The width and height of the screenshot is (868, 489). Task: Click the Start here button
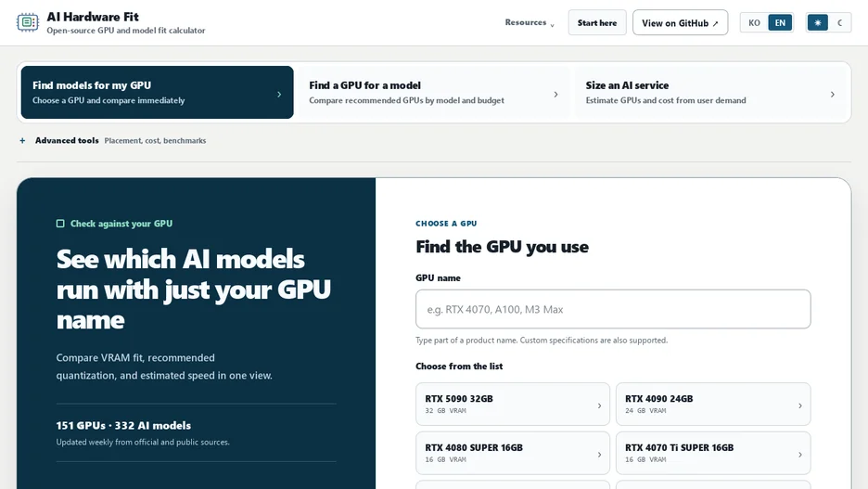tap(597, 22)
